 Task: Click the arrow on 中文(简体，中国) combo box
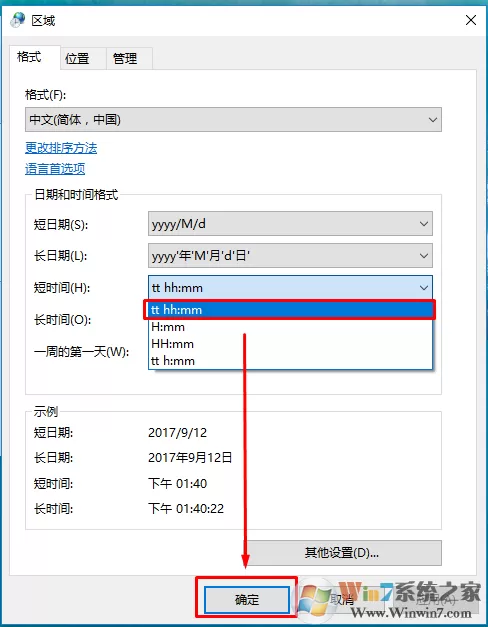[432, 120]
